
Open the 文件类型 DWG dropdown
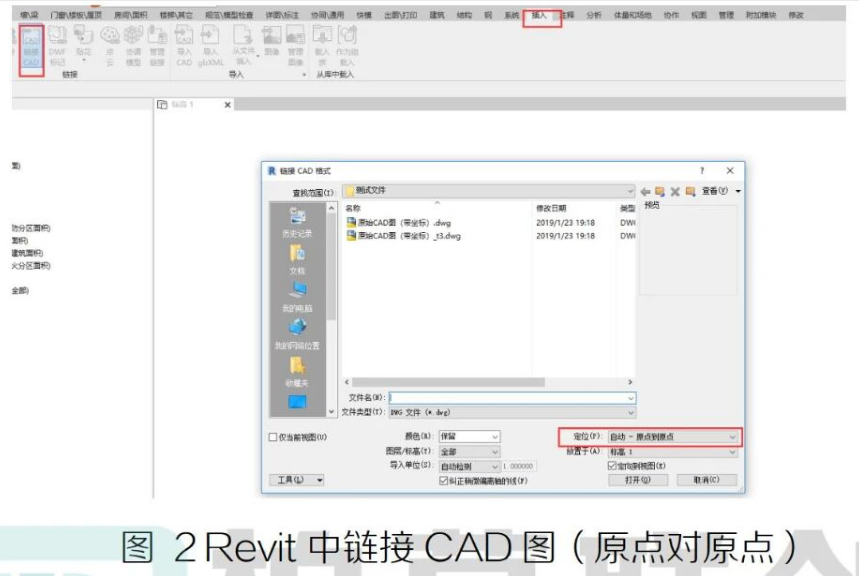coord(512,412)
